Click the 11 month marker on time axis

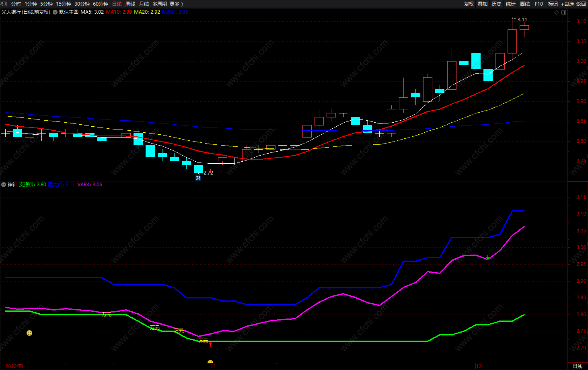click(x=213, y=366)
